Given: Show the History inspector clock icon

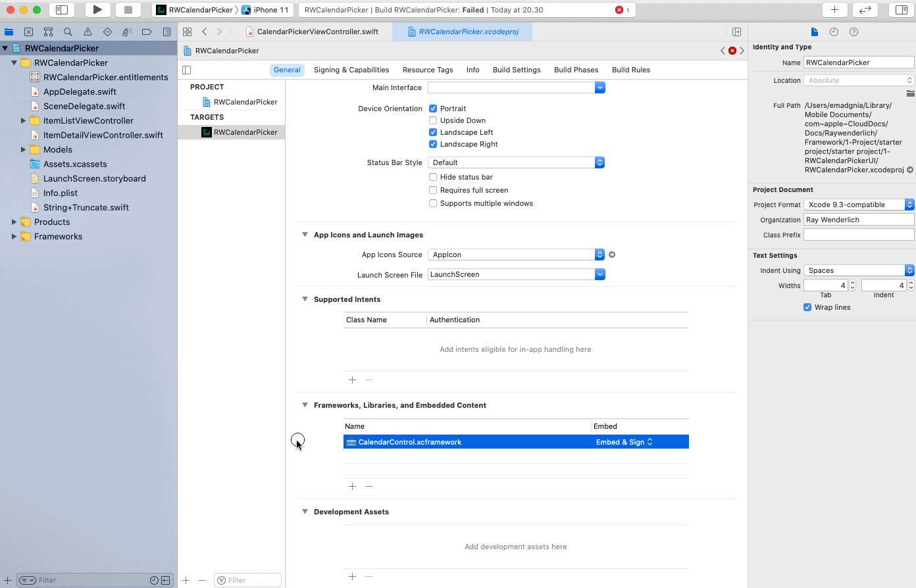Looking at the screenshot, I should point(834,32).
